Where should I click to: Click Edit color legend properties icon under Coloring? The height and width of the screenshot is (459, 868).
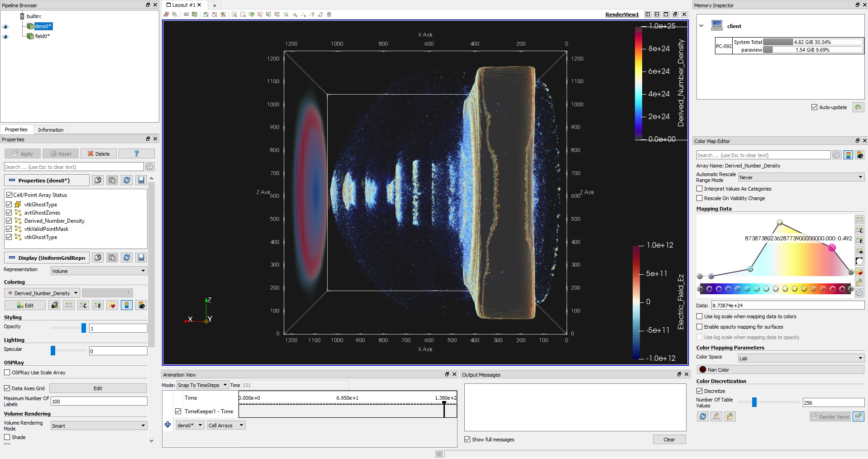pyautogui.click(x=141, y=305)
